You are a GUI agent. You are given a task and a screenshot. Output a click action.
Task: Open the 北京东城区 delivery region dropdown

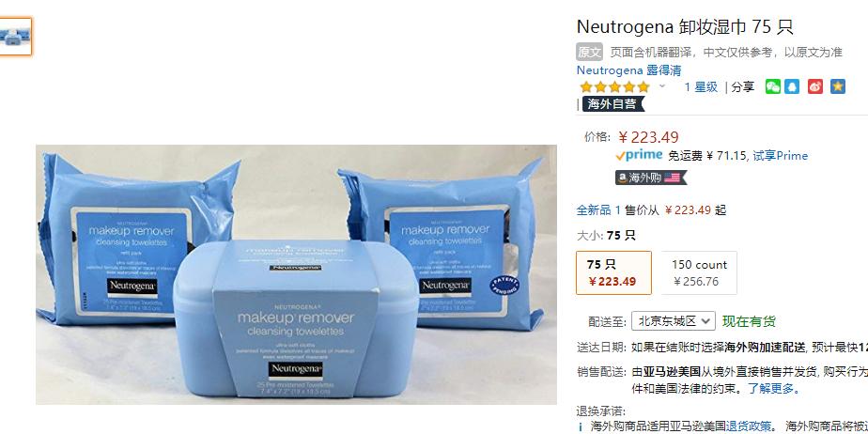674,320
